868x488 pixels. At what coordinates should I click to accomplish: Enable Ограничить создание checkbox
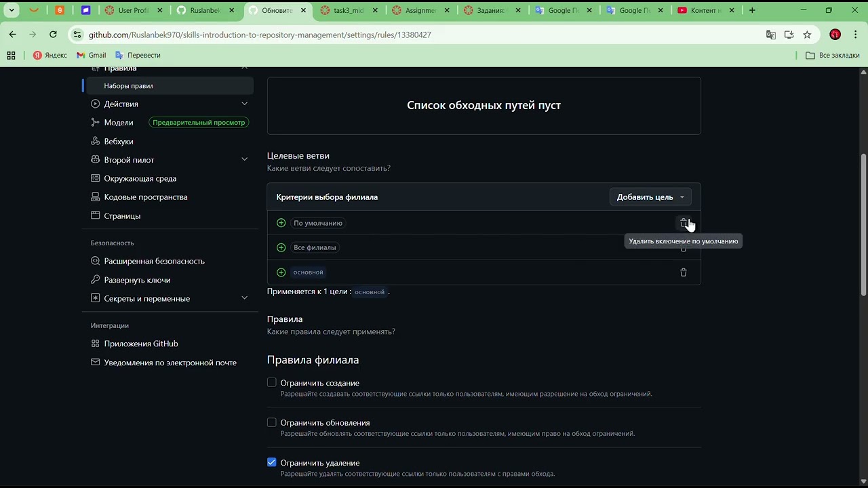pyautogui.click(x=272, y=382)
